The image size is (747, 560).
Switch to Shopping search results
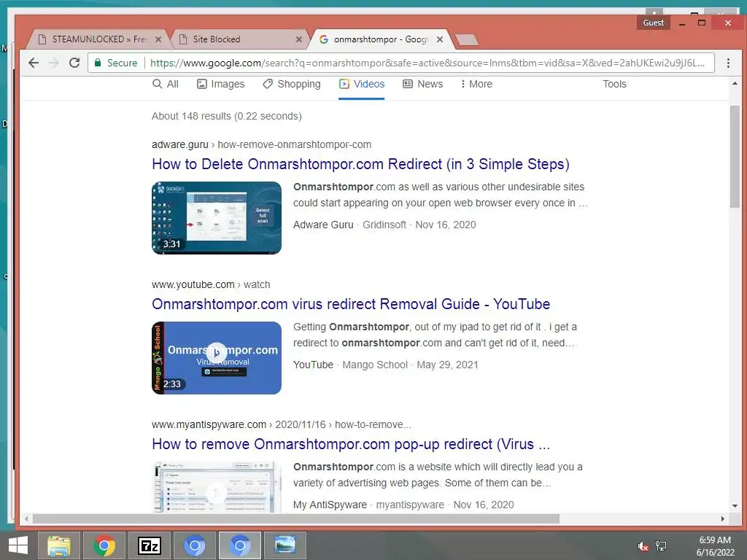pyautogui.click(x=292, y=85)
